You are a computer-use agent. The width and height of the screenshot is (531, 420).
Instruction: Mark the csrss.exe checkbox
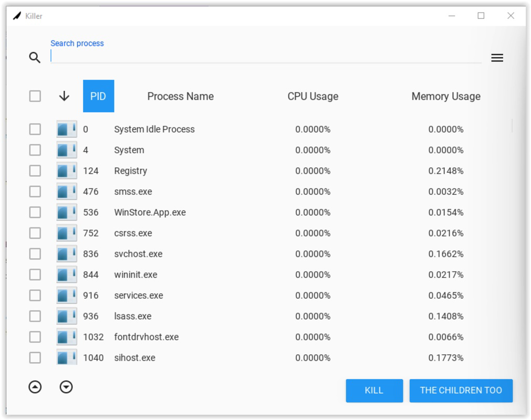(35, 233)
